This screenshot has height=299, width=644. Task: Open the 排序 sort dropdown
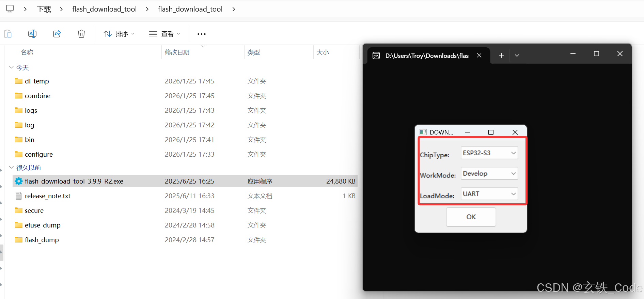click(119, 34)
